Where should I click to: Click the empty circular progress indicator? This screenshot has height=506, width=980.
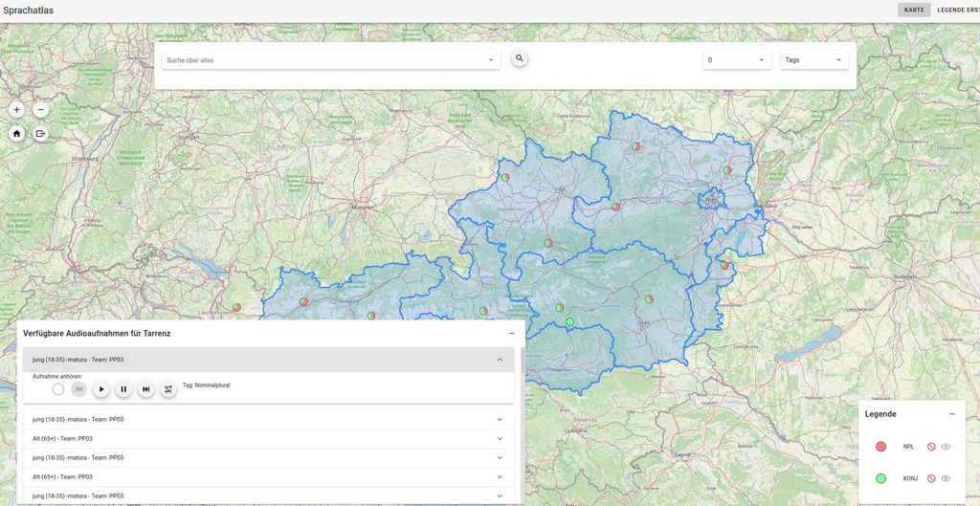click(58, 389)
